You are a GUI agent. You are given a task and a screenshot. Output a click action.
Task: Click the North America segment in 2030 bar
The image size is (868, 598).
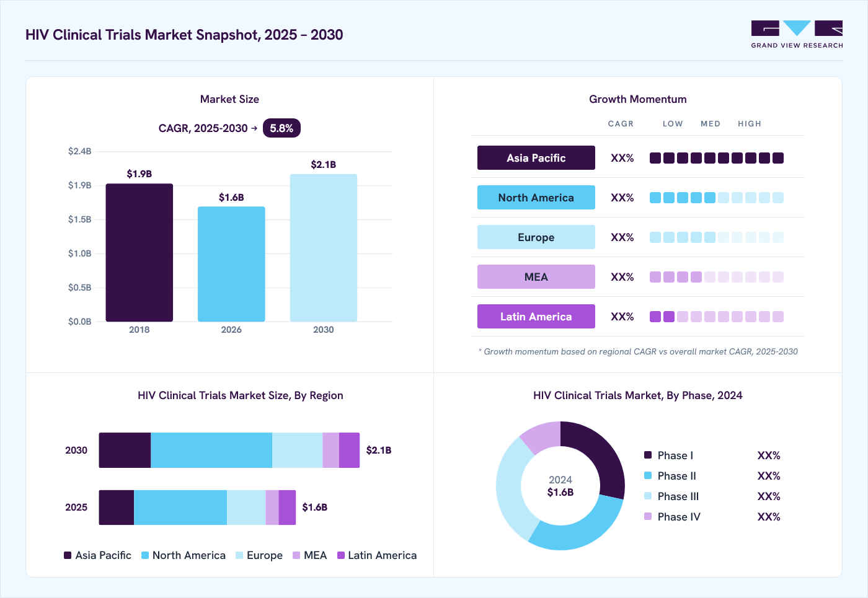point(211,450)
